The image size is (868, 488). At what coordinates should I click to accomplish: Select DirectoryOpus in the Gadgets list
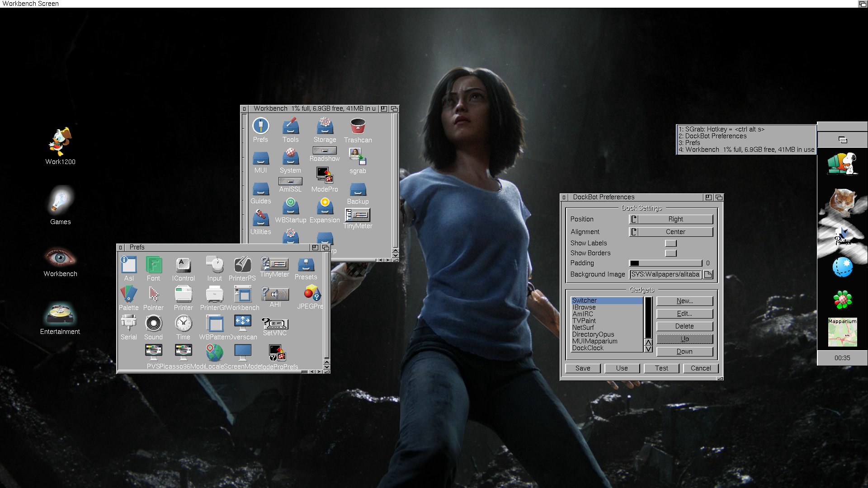tap(607, 334)
